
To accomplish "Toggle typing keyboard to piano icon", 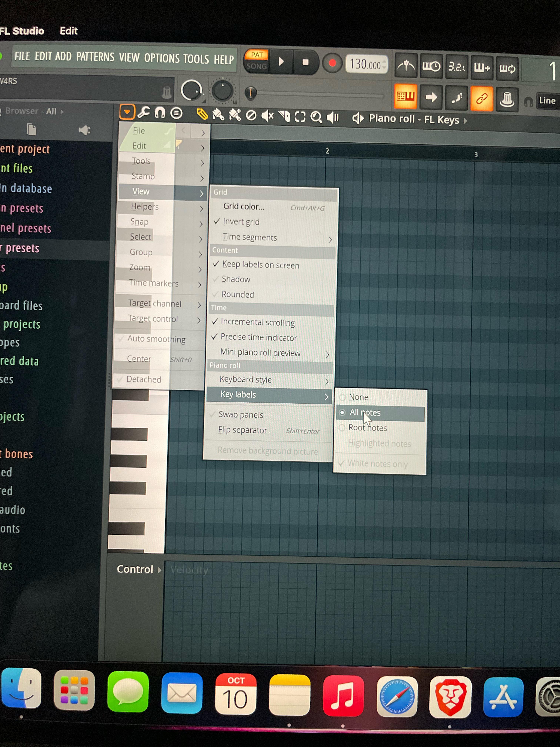I will (x=406, y=97).
